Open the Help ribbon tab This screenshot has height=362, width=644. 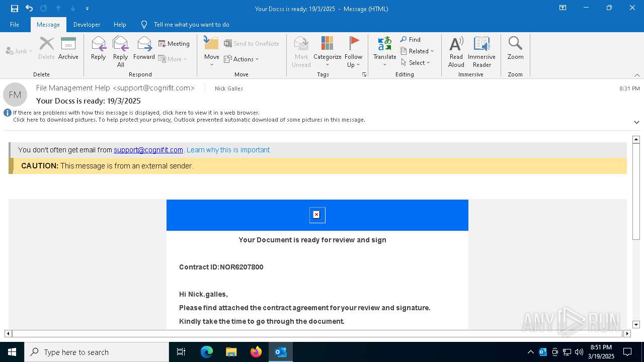(120, 24)
